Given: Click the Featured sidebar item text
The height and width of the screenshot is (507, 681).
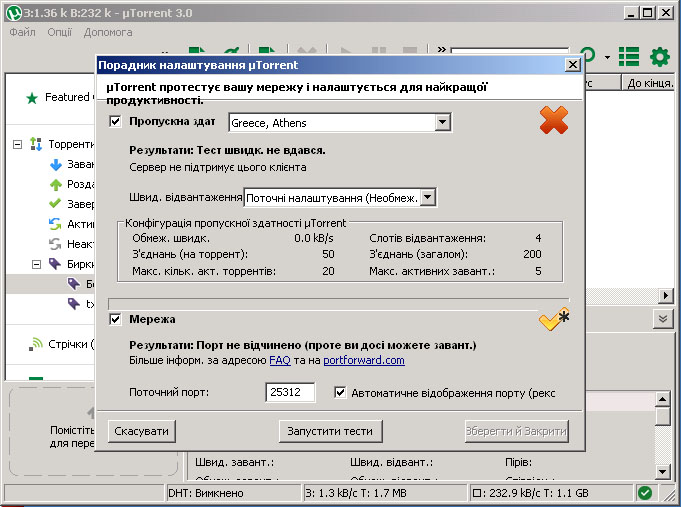Looking at the screenshot, I should [x=69, y=97].
